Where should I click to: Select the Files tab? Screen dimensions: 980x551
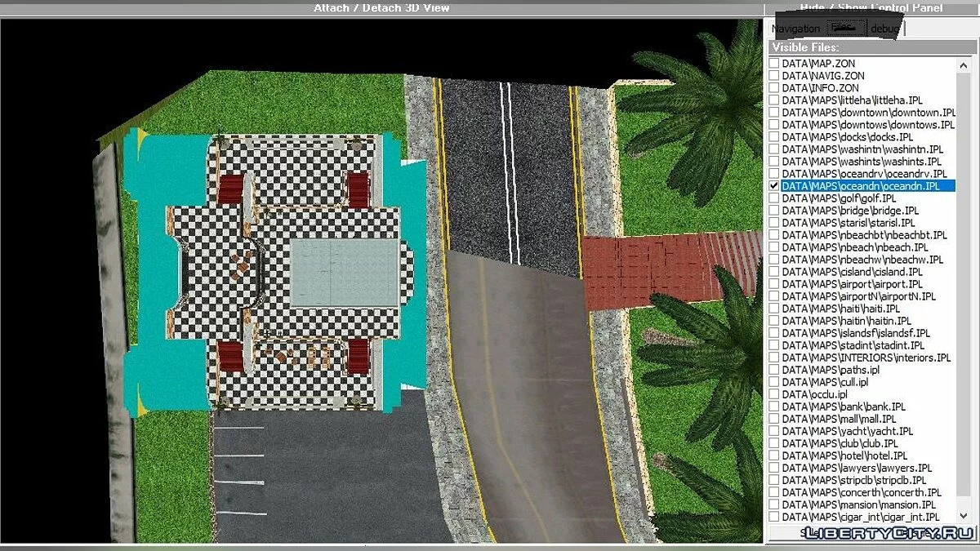[x=845, y=26]
